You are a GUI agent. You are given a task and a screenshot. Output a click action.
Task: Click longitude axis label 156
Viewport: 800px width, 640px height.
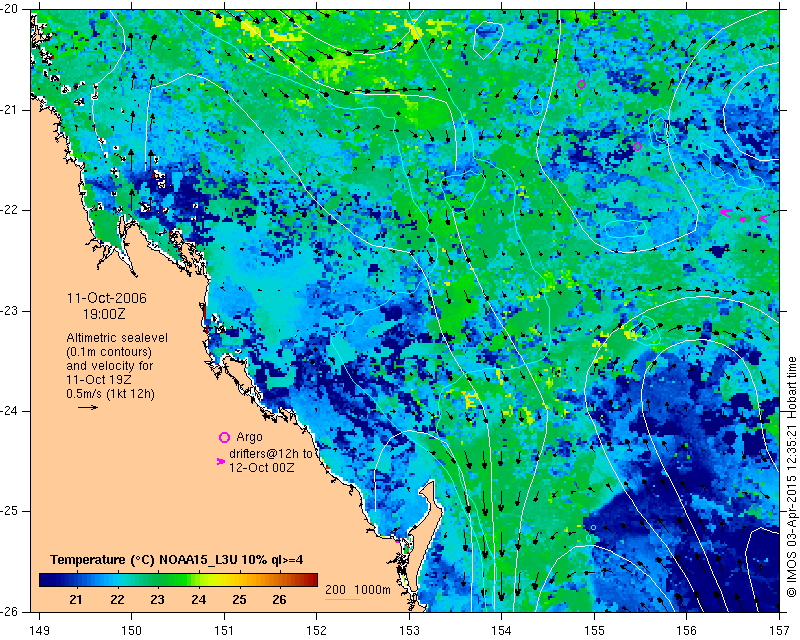pos(687,631)
